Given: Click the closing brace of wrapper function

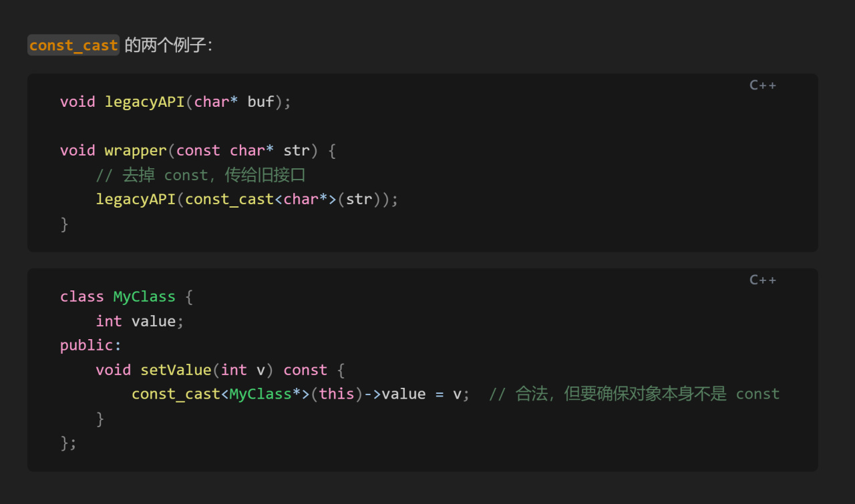Looking at the screenshot, I should 65,224.
